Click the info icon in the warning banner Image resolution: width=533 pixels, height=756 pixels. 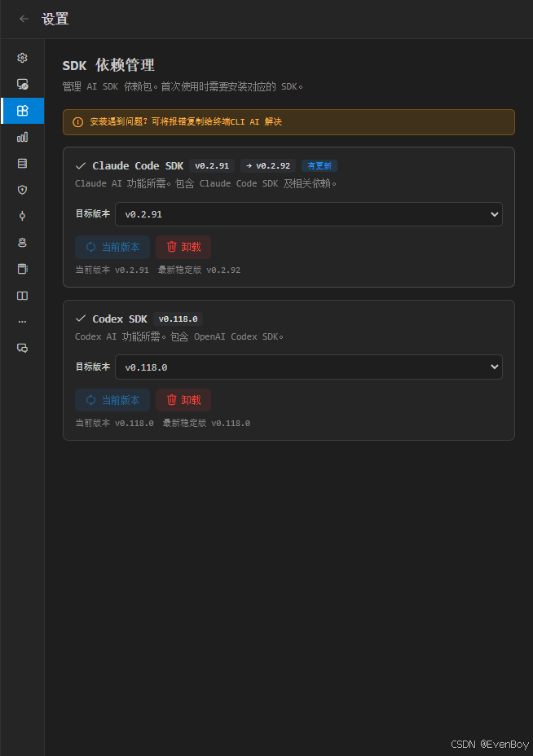77,122
